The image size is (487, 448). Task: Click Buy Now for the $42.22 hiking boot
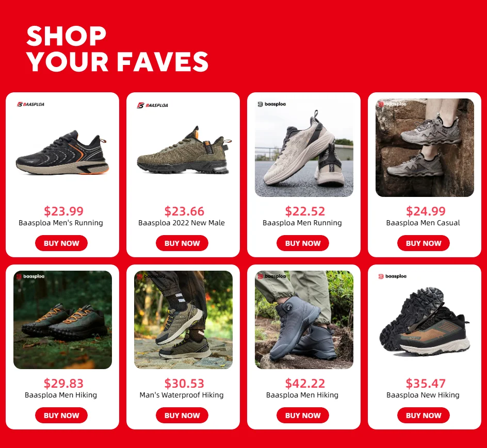click(303, 416)
